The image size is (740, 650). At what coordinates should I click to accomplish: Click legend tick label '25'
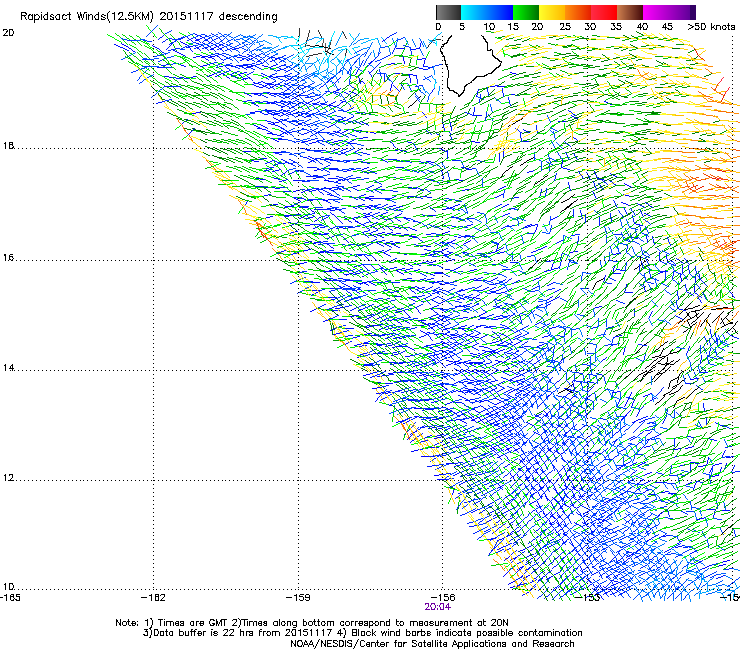(565, 27)
